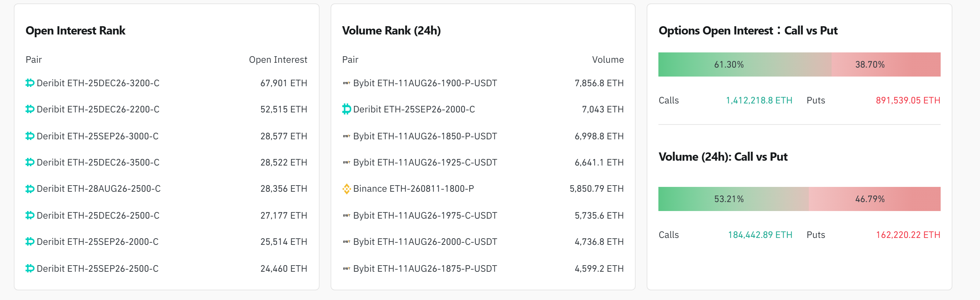Viewport: 980px width, 300px height.
Task: Click Deribit icon beside ETH-25SEP26-2500-C
Action: [30, 268]
